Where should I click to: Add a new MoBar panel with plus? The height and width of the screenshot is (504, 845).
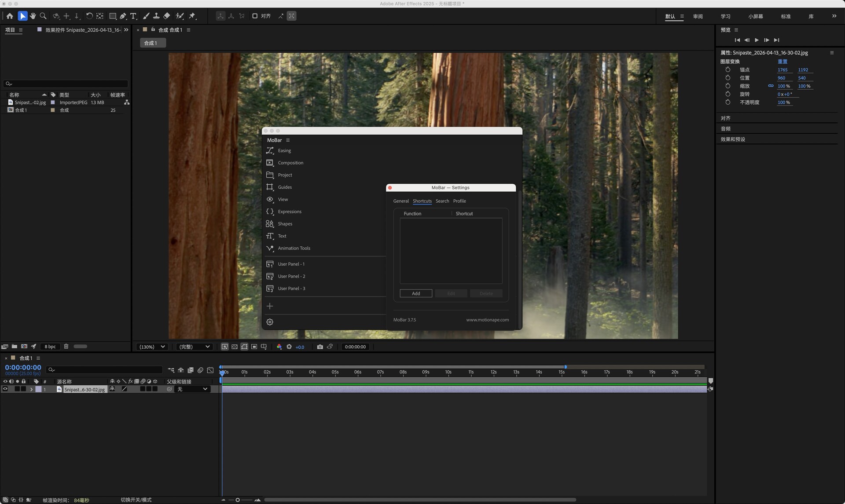pos(270,306)
